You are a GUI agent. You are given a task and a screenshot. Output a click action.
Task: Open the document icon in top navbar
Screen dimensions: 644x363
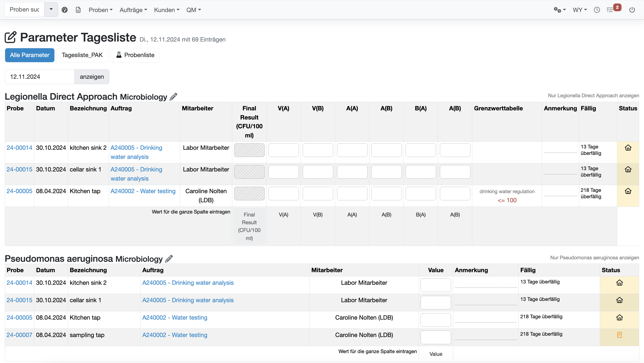(78, 10)
